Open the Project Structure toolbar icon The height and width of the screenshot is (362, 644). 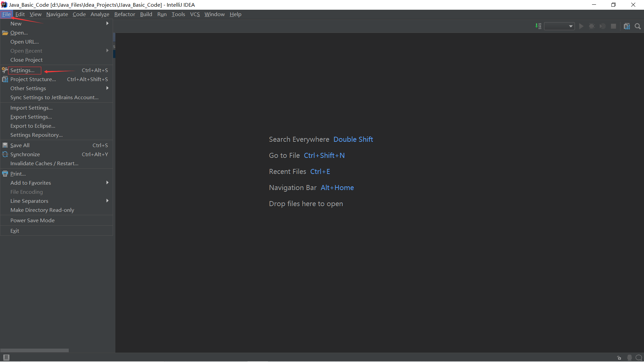(x=627, y=26)
